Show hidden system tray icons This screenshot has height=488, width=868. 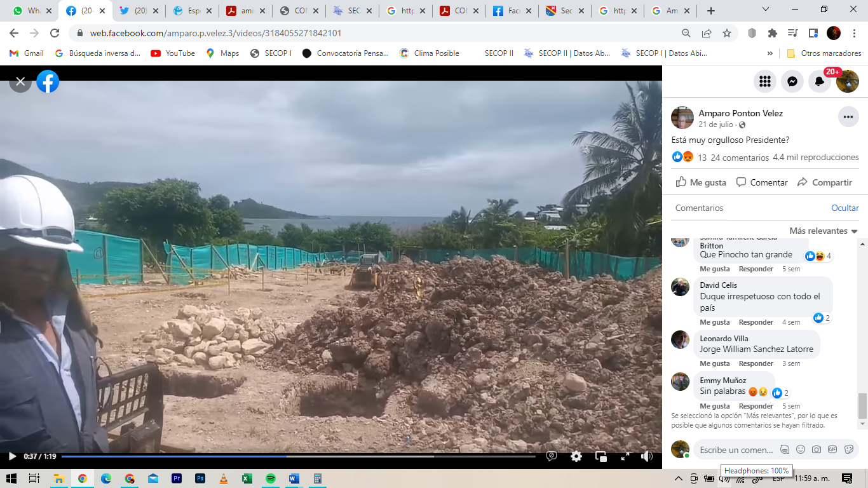point(679,478)
